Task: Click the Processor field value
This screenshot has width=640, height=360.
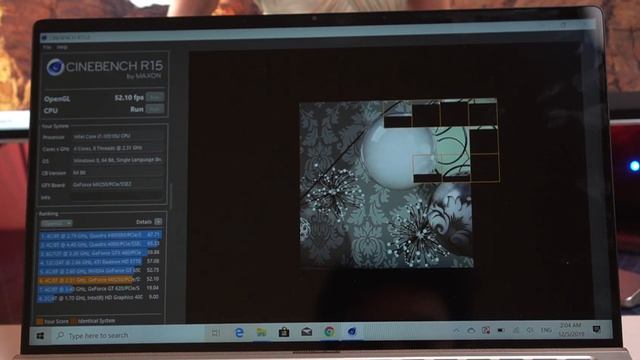Action: (x=118, y=136)
